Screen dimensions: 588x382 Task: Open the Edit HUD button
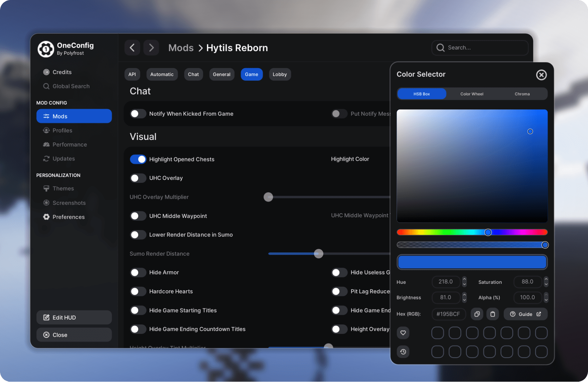click(74, 318)
